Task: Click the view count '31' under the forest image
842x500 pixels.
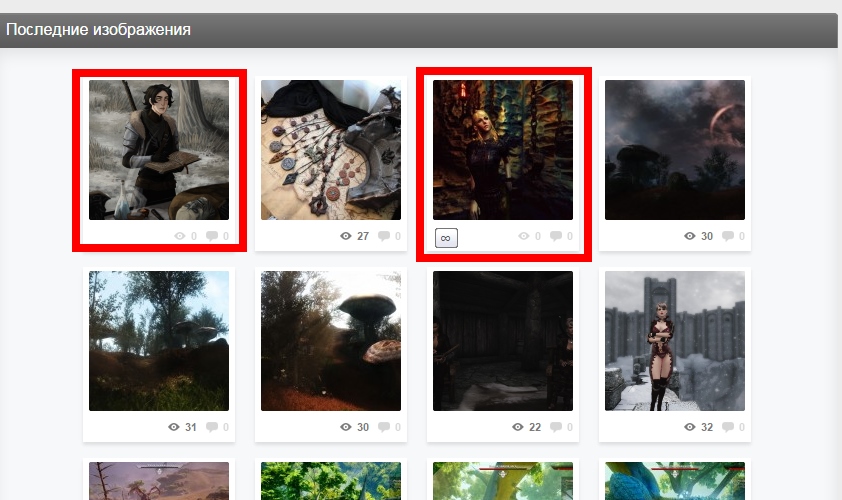Action: 191,427
